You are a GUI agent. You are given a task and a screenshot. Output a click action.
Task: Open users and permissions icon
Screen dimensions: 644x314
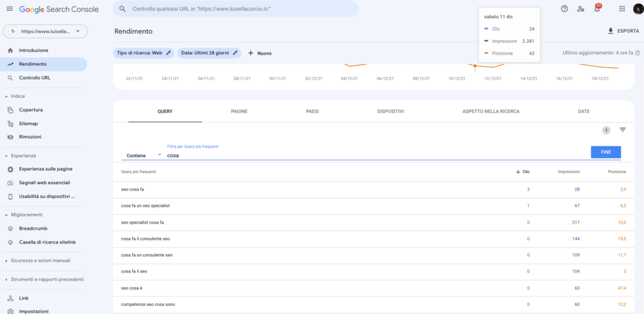[x=580, y=9]
